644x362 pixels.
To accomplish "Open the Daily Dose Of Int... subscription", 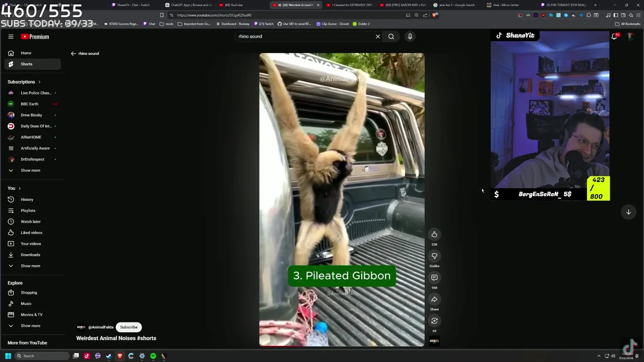I will 33,126.
